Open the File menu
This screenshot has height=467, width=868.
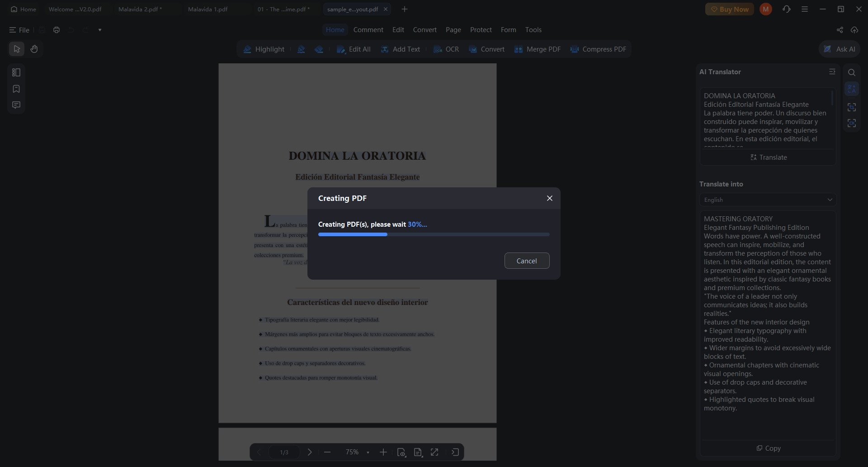(x=19, y=30)
